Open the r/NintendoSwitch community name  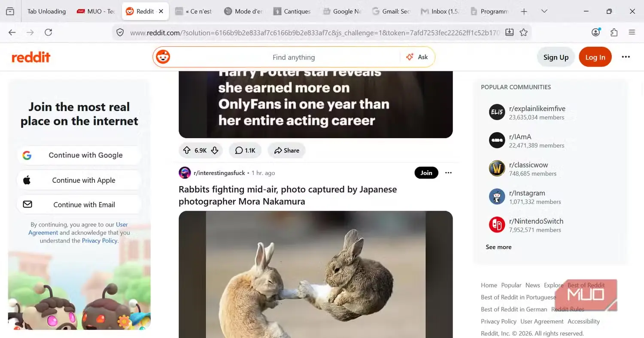coord(536,221)
